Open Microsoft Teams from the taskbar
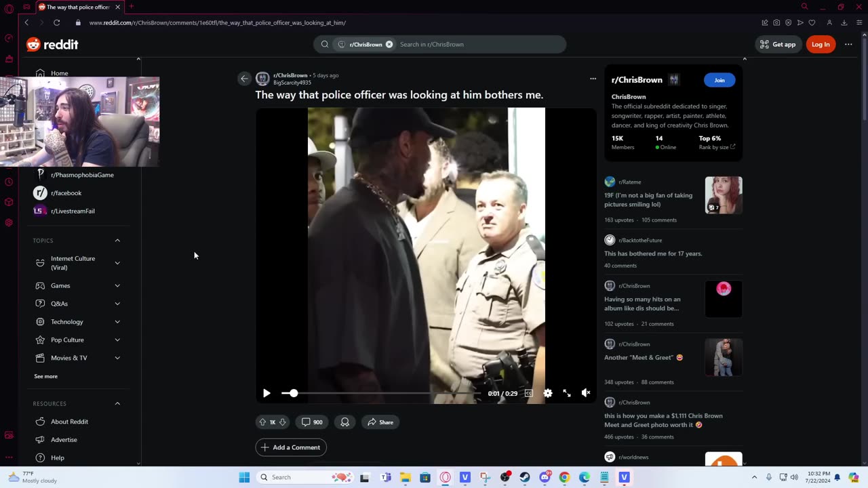This screenshot has width=868, height=488. 386,477
